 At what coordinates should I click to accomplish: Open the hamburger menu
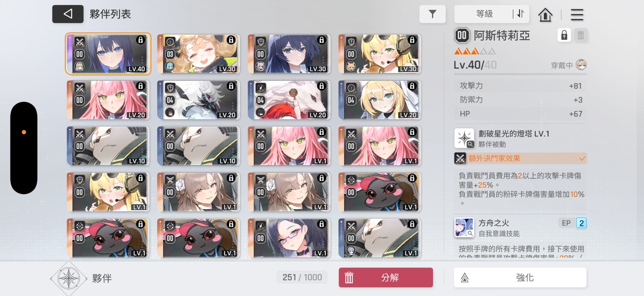coord(577,15)
